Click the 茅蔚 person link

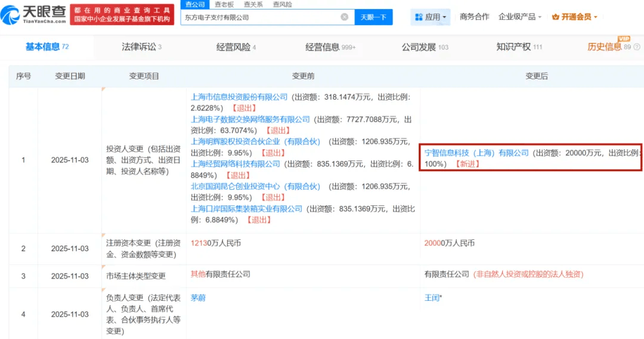pos(198,297)
